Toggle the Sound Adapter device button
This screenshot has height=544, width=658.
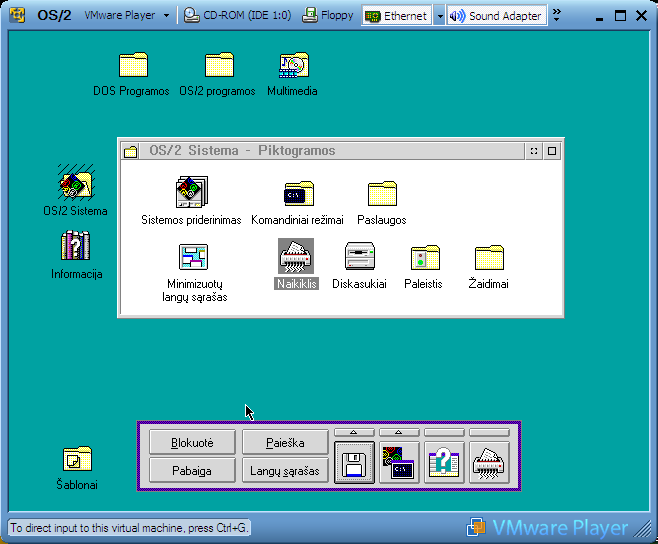497,16
